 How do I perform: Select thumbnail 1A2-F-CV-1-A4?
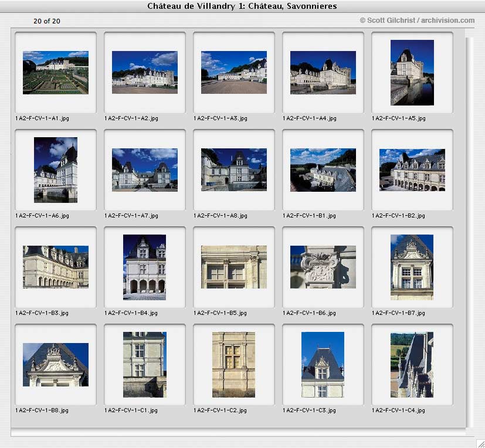coord(323,73)
